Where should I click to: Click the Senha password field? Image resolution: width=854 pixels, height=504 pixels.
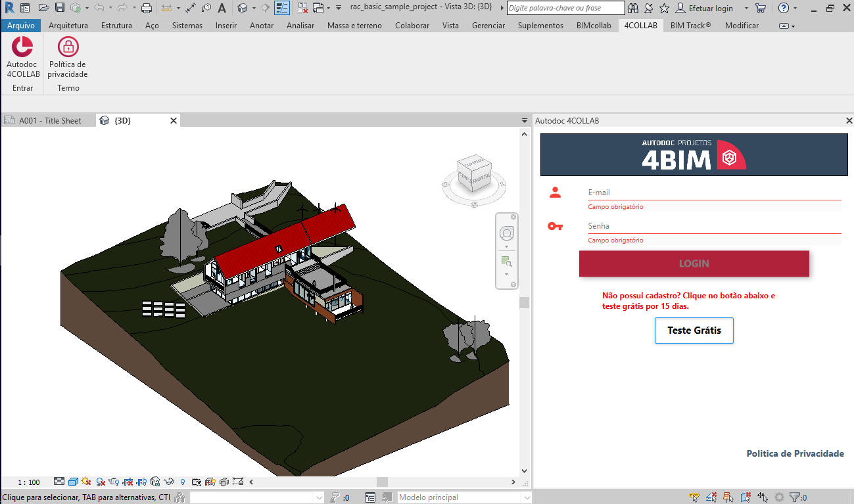(715, 226)
